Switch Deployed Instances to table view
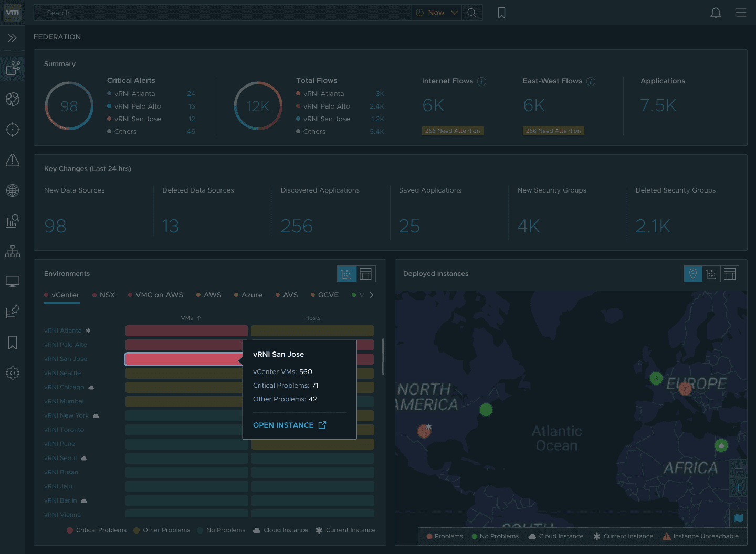Viewport: 756px width, 554px height. click(x=730, y=274)
